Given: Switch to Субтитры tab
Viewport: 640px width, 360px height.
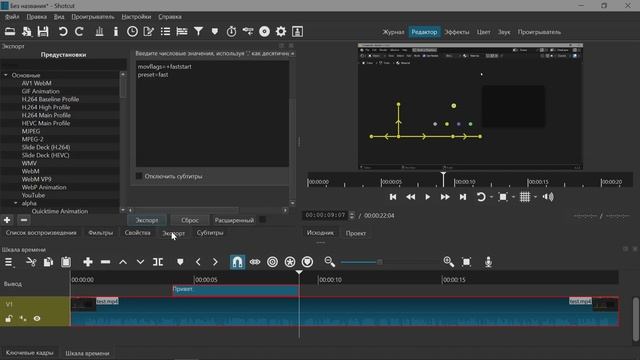Looking at the screenshot, I should click(210, 233).
